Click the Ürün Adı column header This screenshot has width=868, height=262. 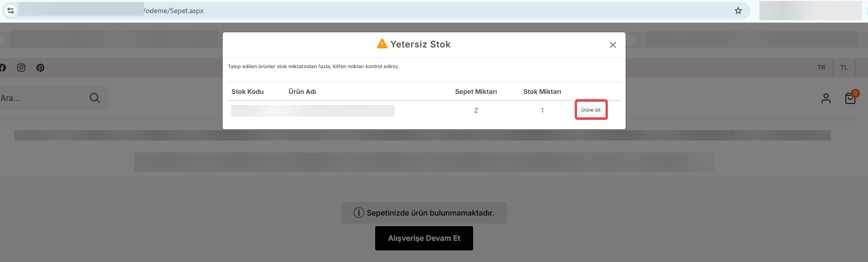[302, 92]
